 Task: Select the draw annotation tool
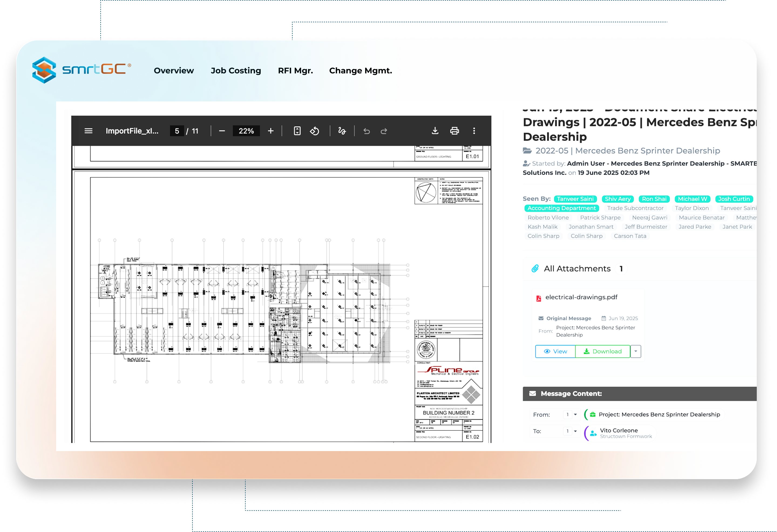[x=342, y=131]
